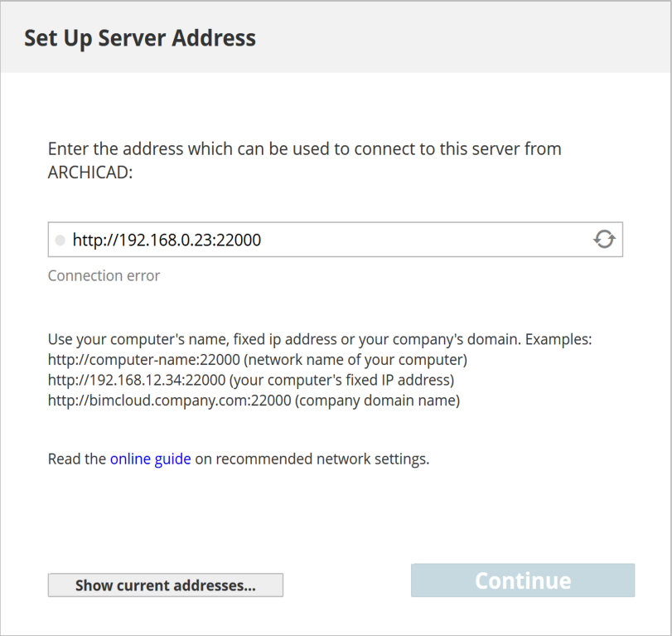Click the bimcloud.company.com:22000 example line
Viewport: 672px width, 636px height.
pyautogui.click(x=254, y=401)
